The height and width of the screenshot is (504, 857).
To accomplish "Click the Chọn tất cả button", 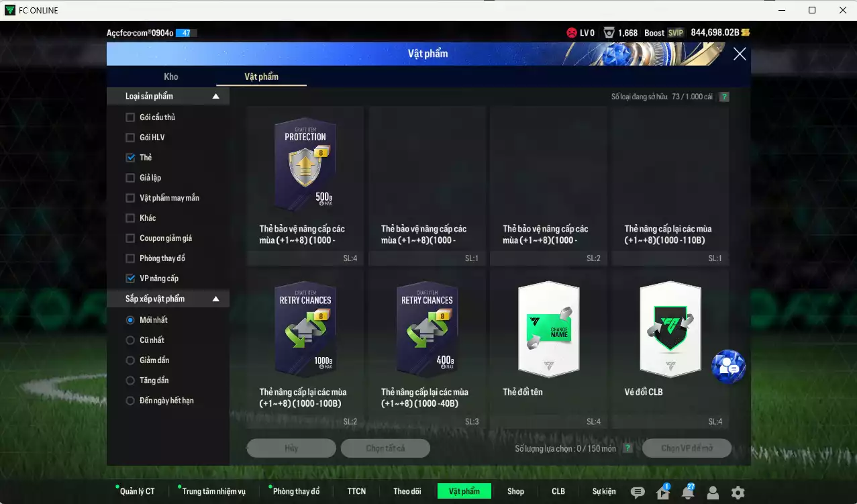I will click(x=385, y=448).
